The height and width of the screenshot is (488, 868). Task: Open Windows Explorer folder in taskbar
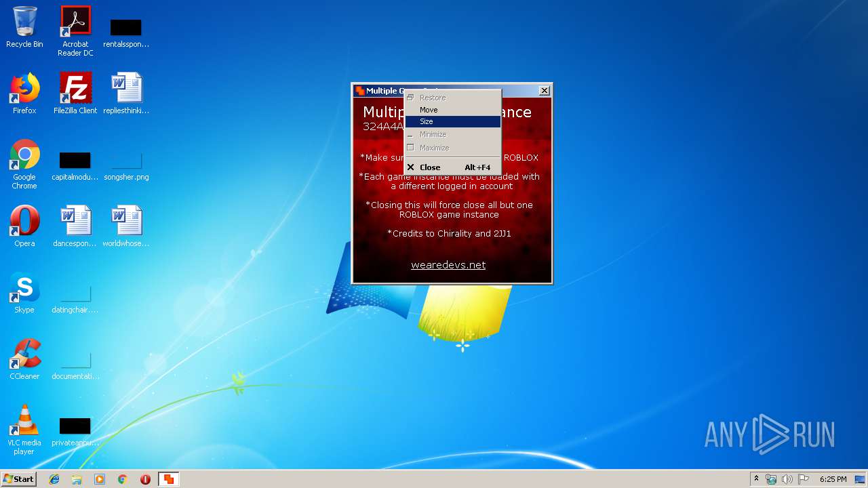pos(77,479)
